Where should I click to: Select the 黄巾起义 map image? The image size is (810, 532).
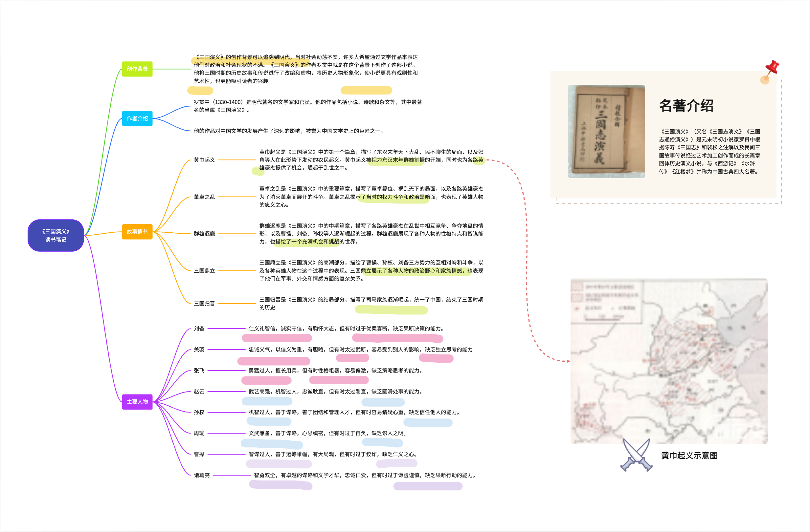pos(668,361)
